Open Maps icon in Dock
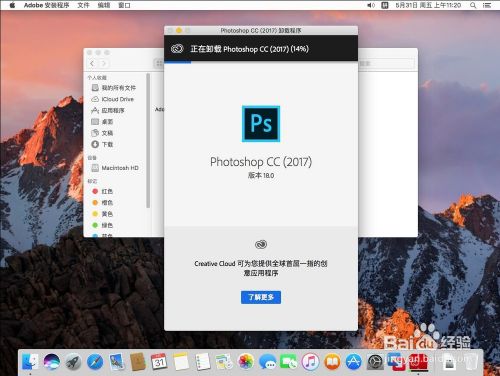Image resolution: width=500 pixels, height=376 pixels. pos(224,362)
